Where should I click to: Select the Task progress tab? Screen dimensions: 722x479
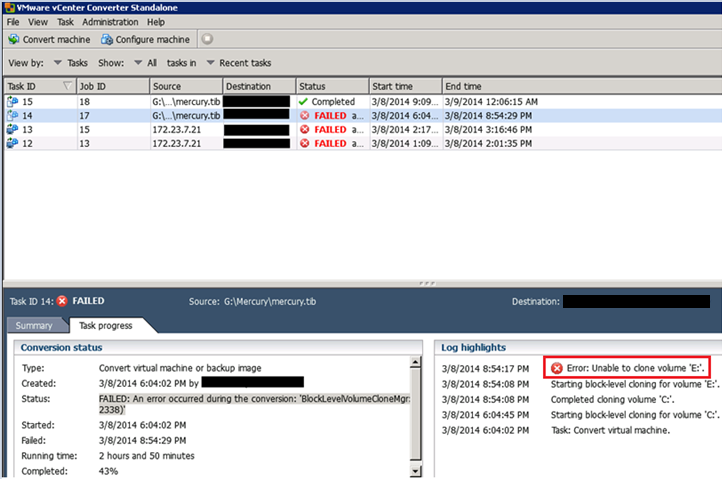point(105,326)
